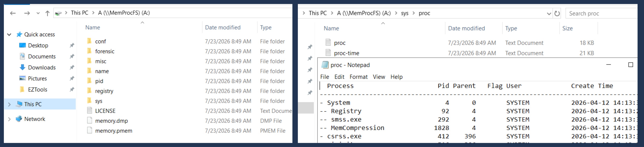Sort left window by Date modified
The image size is (644, 147).
pyautogui.click(x=223, y=28)
